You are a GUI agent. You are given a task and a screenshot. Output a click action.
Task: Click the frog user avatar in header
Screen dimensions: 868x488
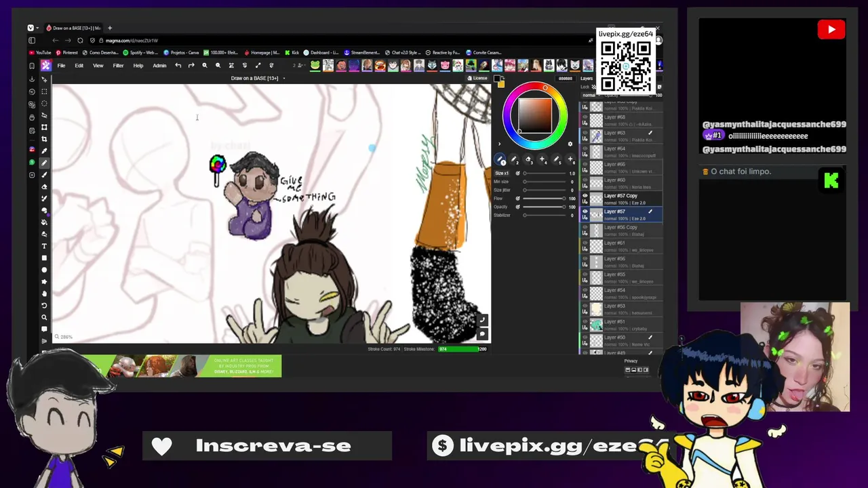point(315,66)
